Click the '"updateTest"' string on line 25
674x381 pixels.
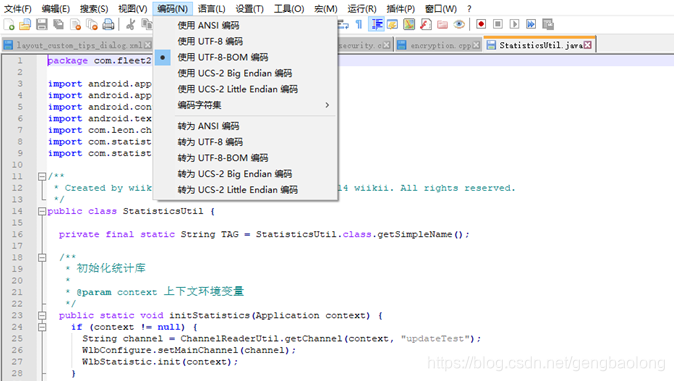[x=435, y=339]
